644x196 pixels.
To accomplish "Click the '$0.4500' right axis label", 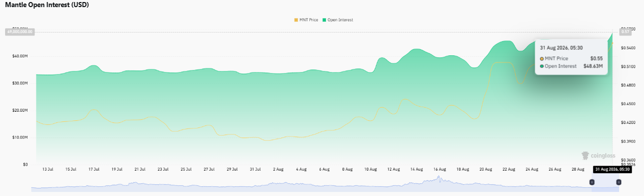I will coord(628,104).
